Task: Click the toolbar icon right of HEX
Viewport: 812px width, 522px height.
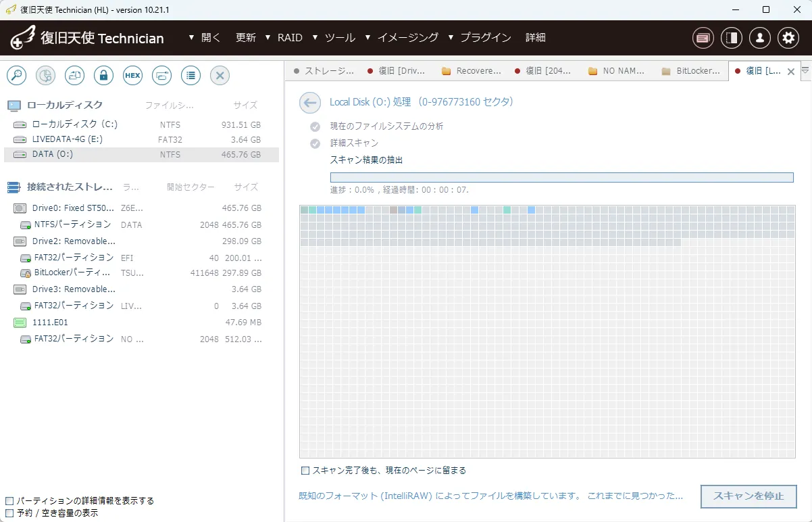Action: pos(161,75)
